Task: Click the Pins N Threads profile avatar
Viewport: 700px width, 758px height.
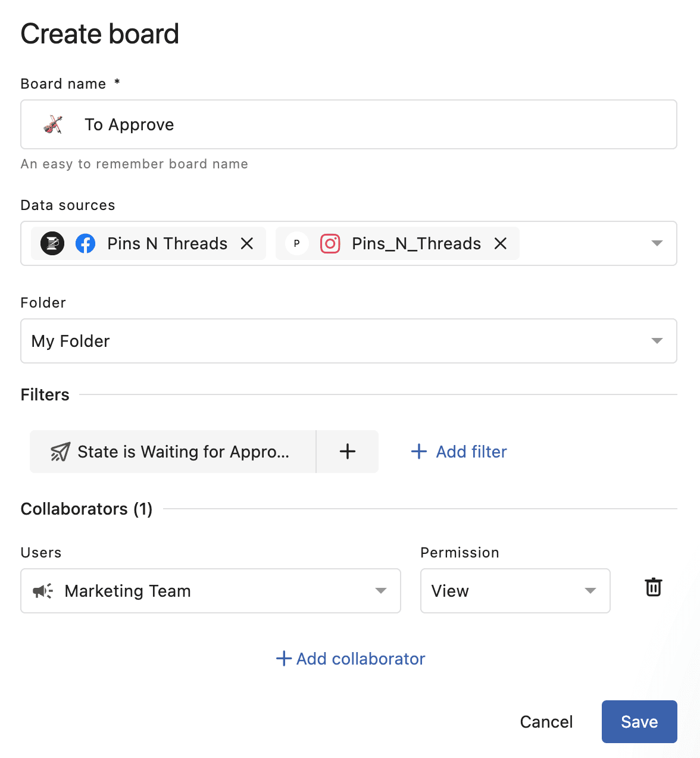Action: tap(52, 243)
